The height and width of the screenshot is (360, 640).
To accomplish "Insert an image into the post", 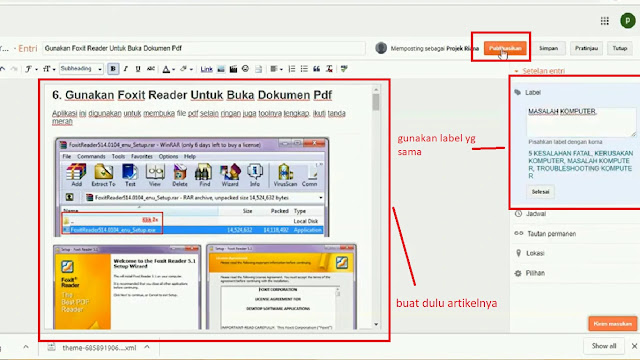I will (221, 69).
